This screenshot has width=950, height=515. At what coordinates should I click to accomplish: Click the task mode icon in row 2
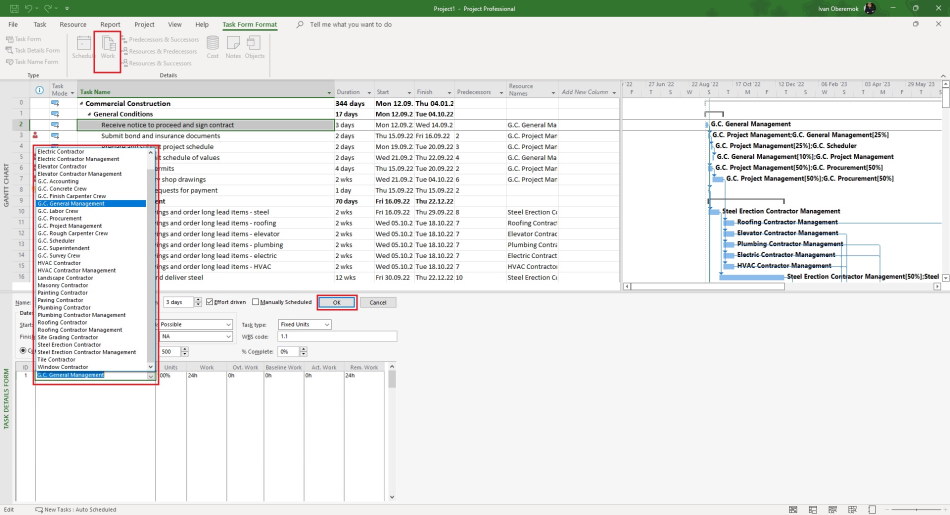pos(55,125)
